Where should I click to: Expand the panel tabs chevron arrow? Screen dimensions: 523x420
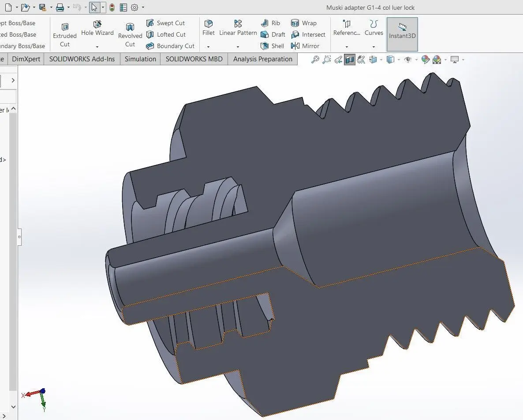coord(13,80)
